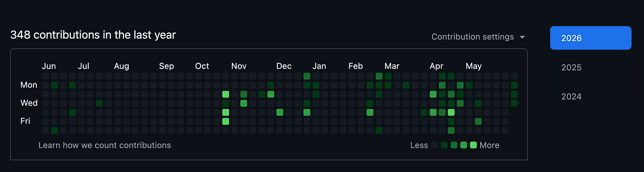Click the Jan month label
644x172 pixels.
319,66
